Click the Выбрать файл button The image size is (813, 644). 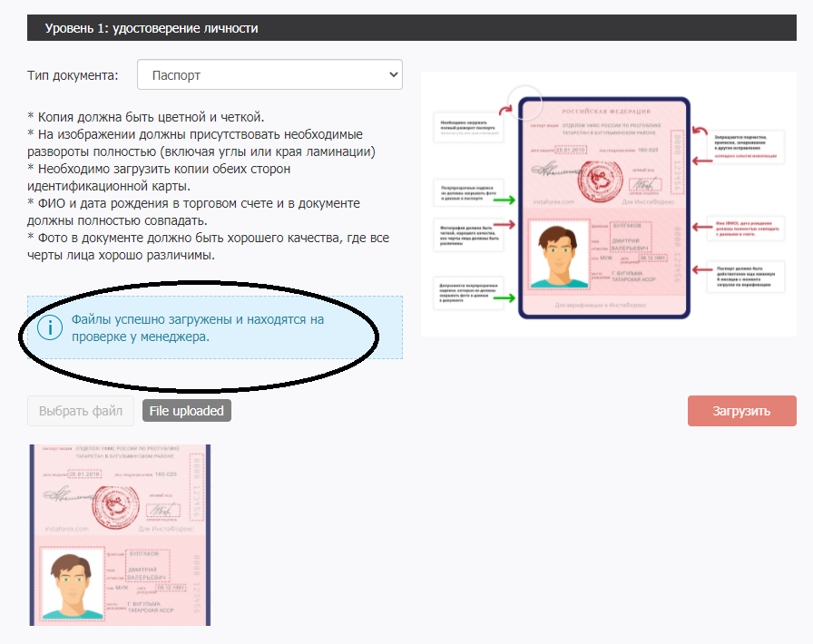(81, 411)
